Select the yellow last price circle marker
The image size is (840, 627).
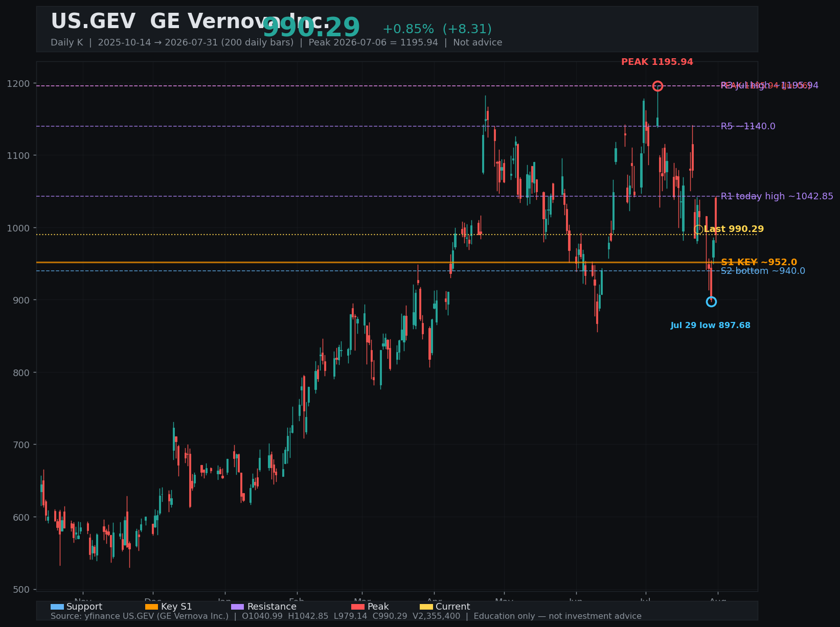click(698, 229)
